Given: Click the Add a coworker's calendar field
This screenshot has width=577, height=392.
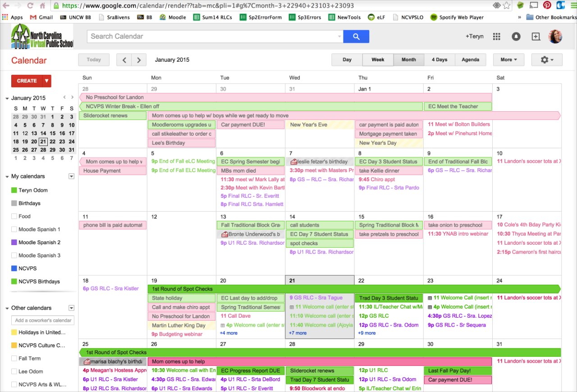Looking at the screenshot, I should pos(42,320).
